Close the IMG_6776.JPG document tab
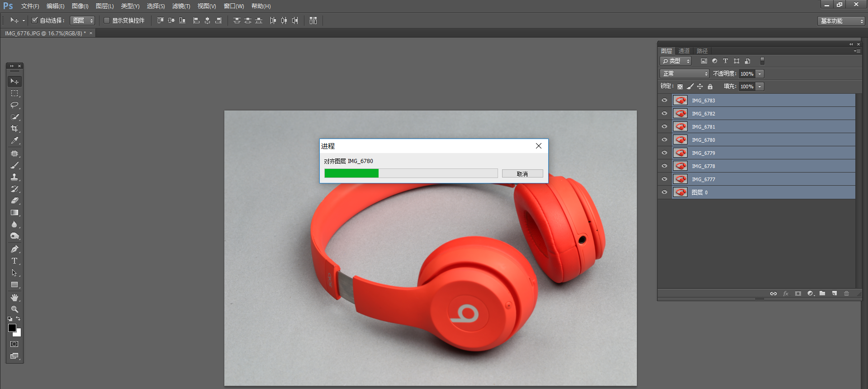This screenshot has width=868, height=389. (91, 33)
